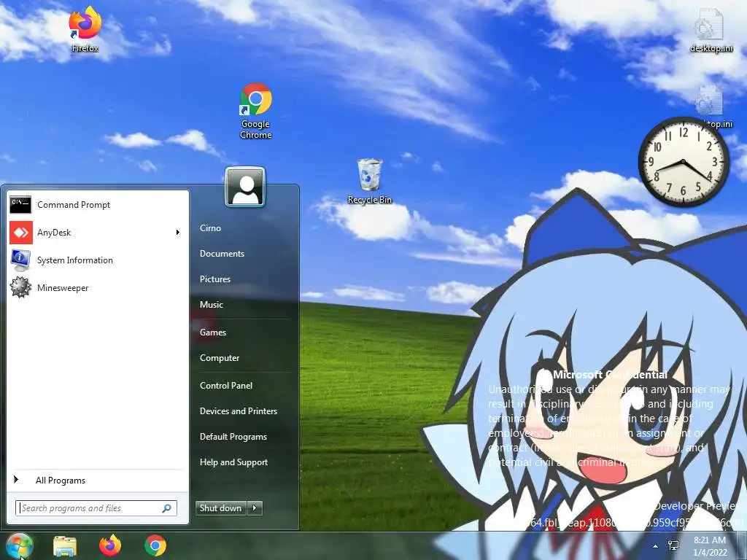Select the top desktop.ini file icon
Viewport: 747px width, 560px height.
(x=711, y=30)
